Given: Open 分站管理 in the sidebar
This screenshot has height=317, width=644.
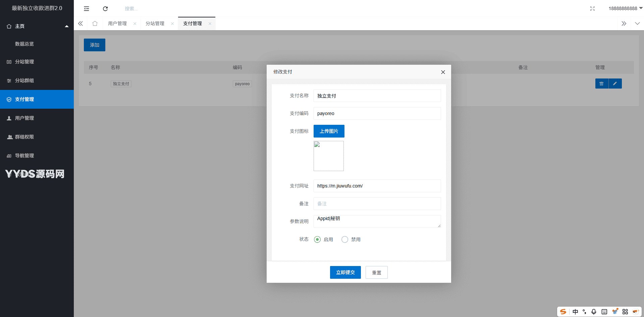Looking at the screenshot, I should pos(37,62).
